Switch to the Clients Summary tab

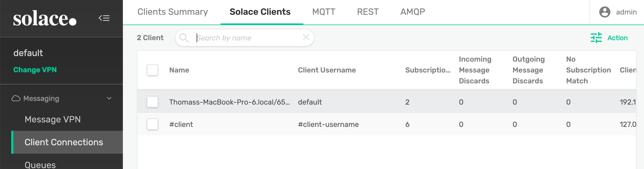click(x=173, y=12)
